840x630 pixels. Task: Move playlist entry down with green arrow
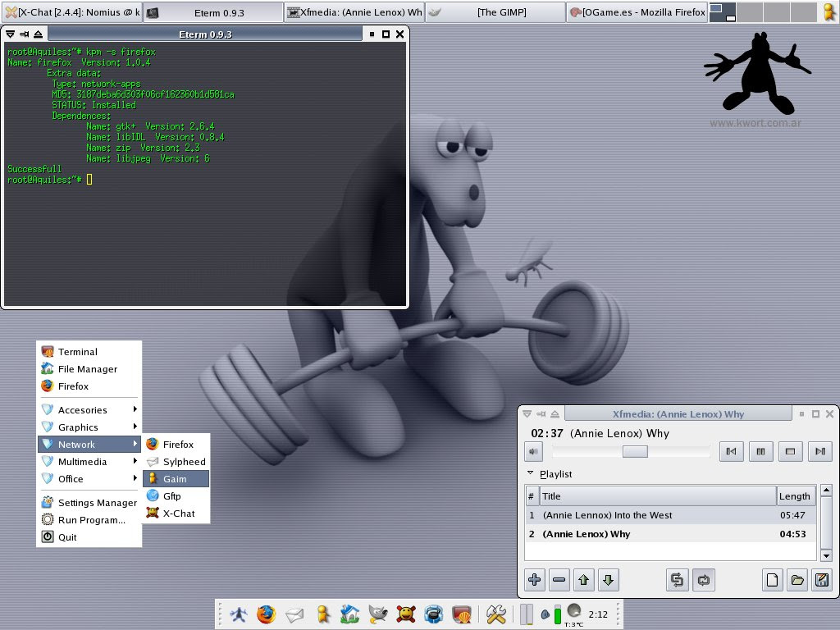[x=608, y=580]
